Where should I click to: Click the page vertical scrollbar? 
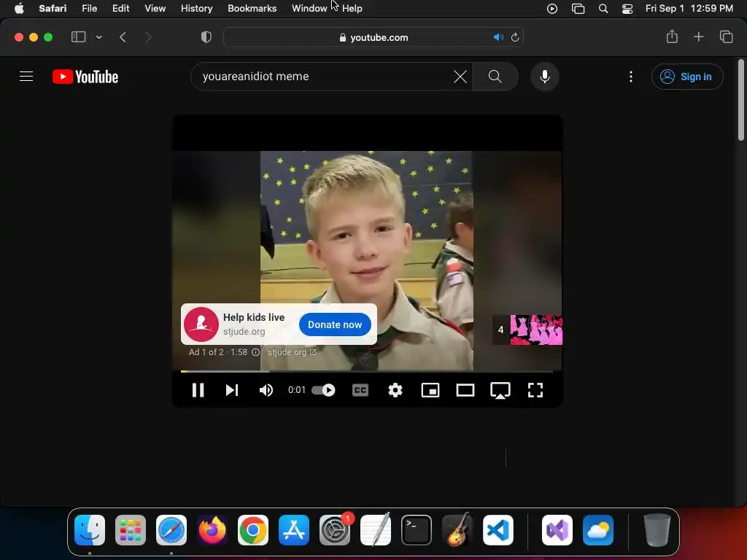point(741,100)
